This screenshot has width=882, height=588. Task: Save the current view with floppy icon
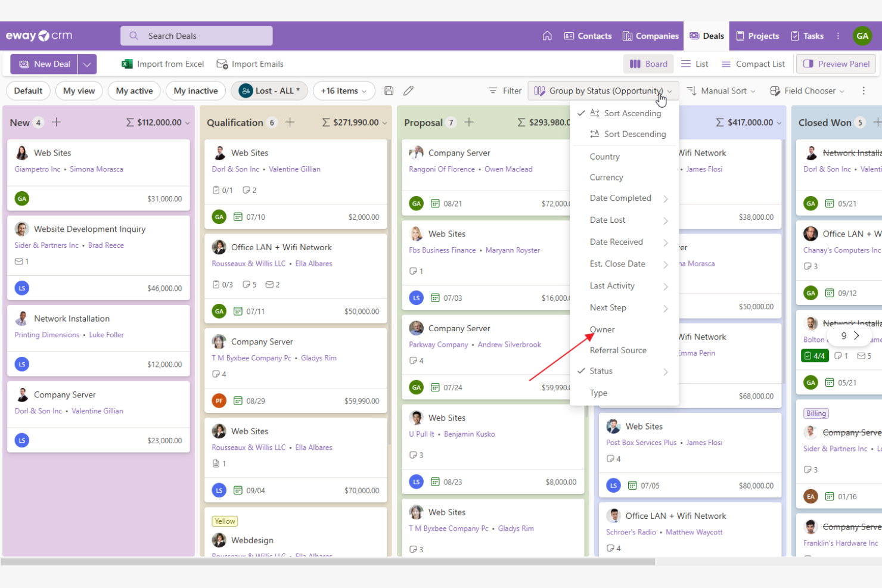point(389,91)
